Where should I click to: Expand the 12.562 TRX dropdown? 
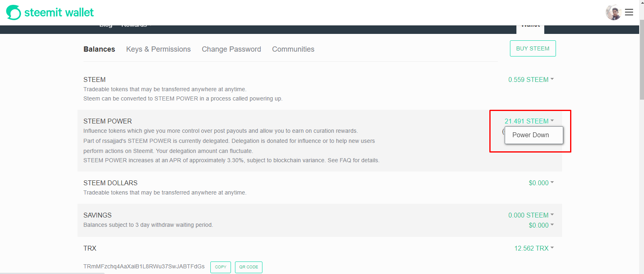534,248
